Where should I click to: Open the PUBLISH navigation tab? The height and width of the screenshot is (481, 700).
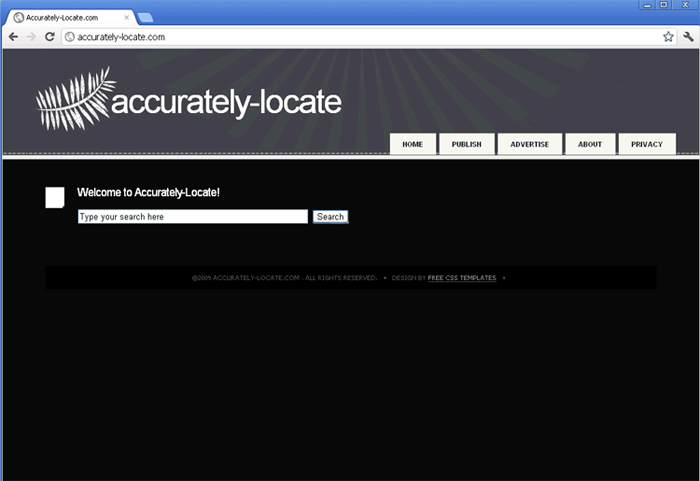[x=466, y=144]
